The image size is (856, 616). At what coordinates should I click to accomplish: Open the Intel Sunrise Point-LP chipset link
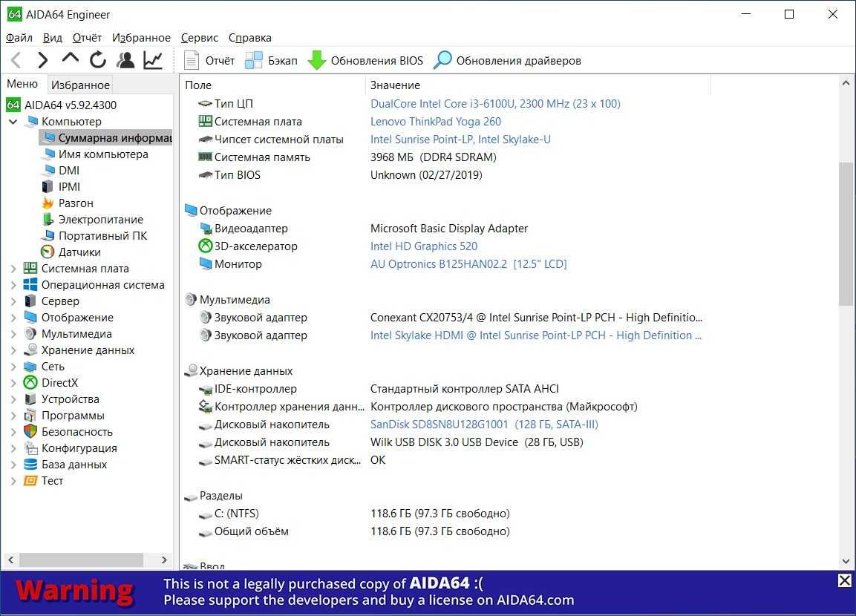[460, 139]
